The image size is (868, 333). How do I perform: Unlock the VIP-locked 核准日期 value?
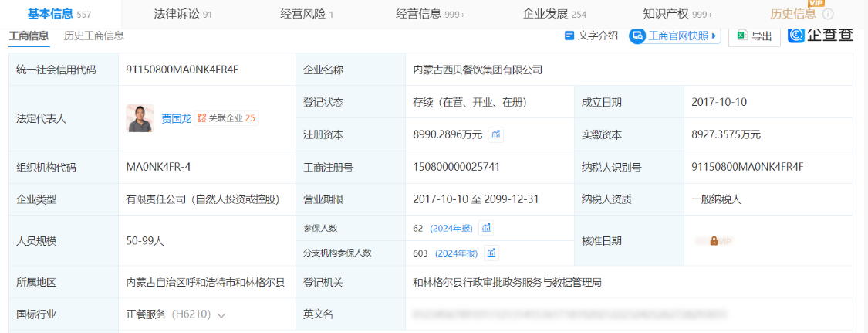coord(714,241)
